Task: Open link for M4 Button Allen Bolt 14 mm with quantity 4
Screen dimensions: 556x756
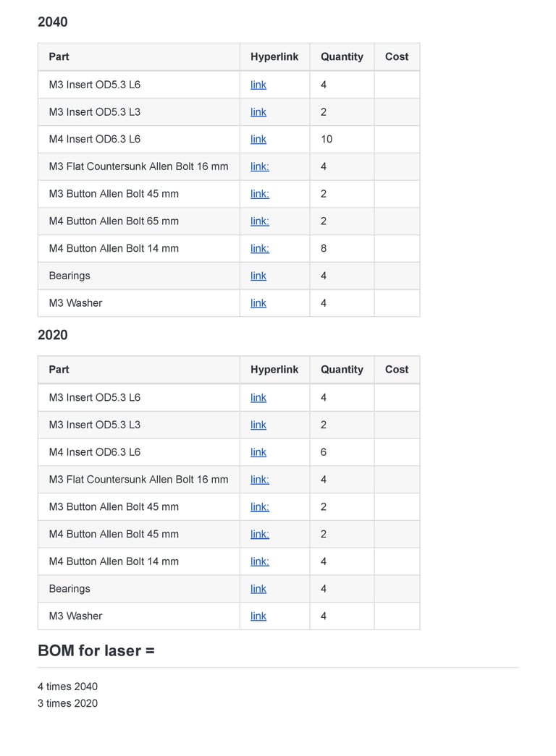Action: pyautogui.click(x=260, y=561)
